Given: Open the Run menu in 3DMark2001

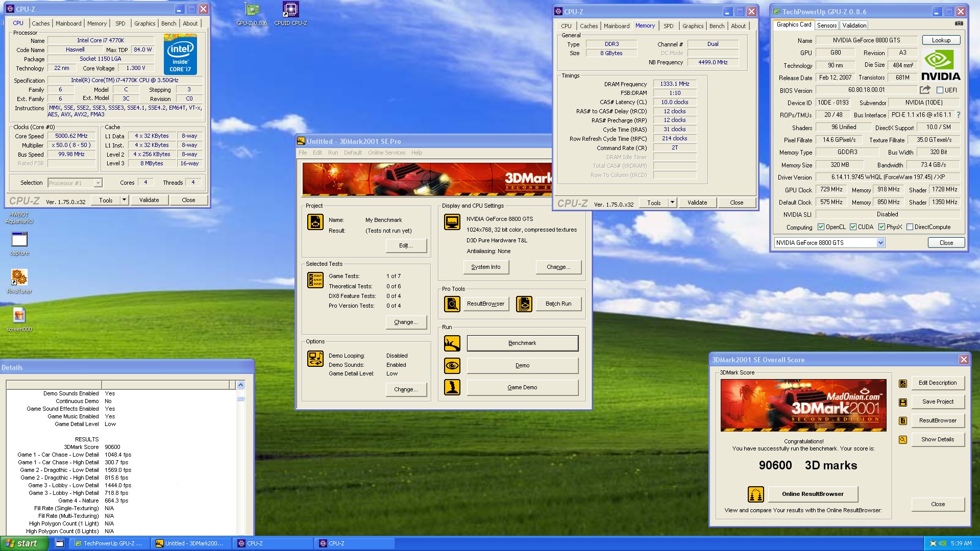Looking at the screenshot, I should click(x=333, y=153).
